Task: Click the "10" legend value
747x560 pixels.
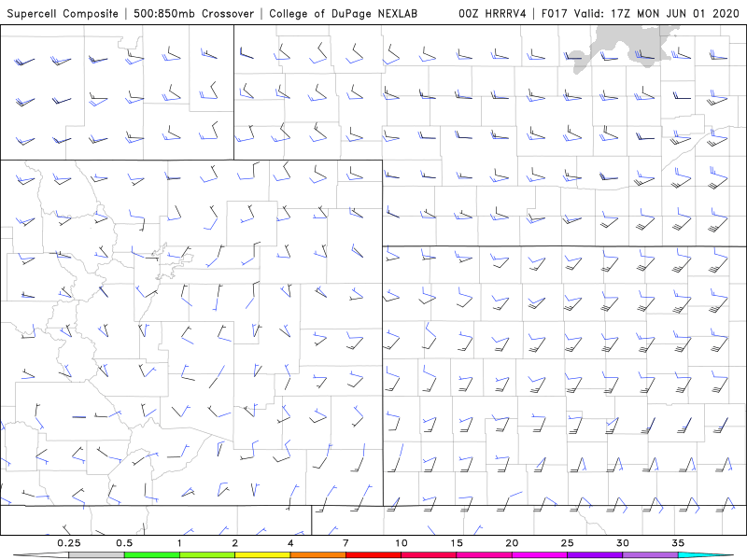Action: pos(402,543)
